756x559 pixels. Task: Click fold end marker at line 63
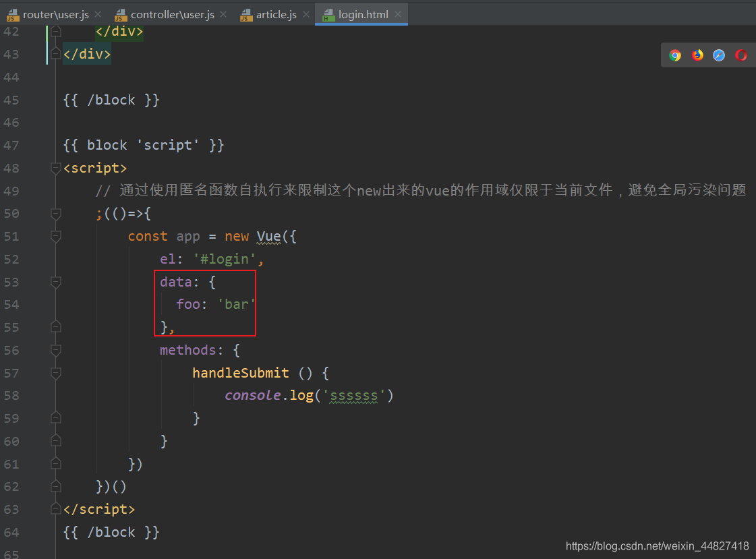56,508
